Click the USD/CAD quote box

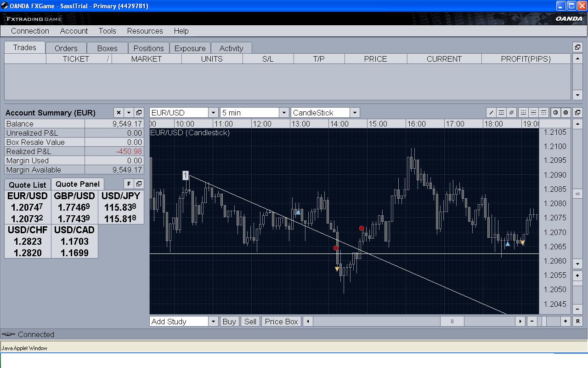coord(74,241)
